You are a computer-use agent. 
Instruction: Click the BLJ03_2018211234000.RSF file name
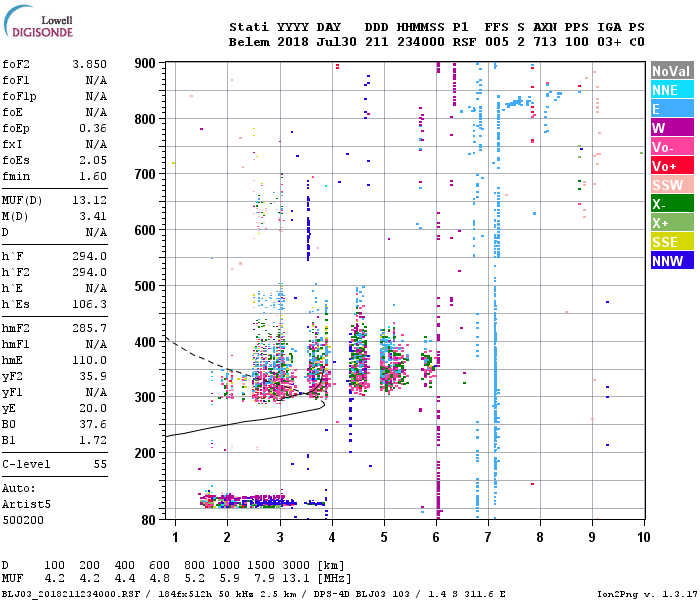(x=71, y=594)
